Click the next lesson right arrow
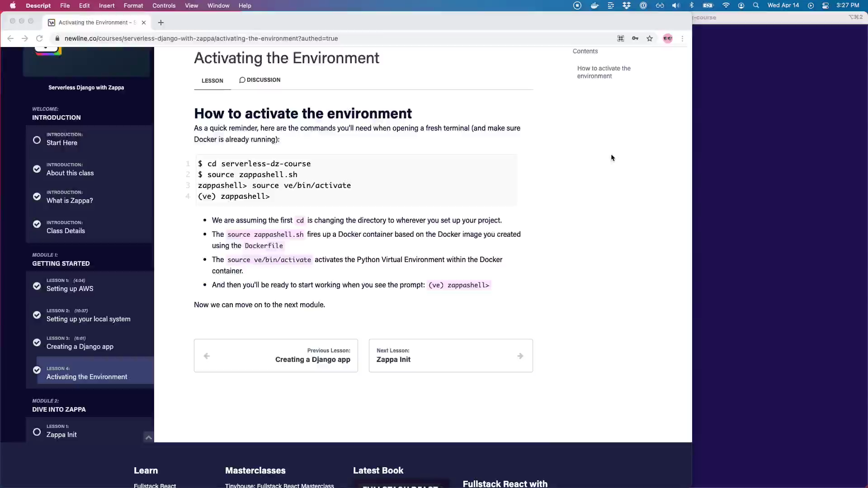Screen dimensions: 868x488 click(520, 356)
